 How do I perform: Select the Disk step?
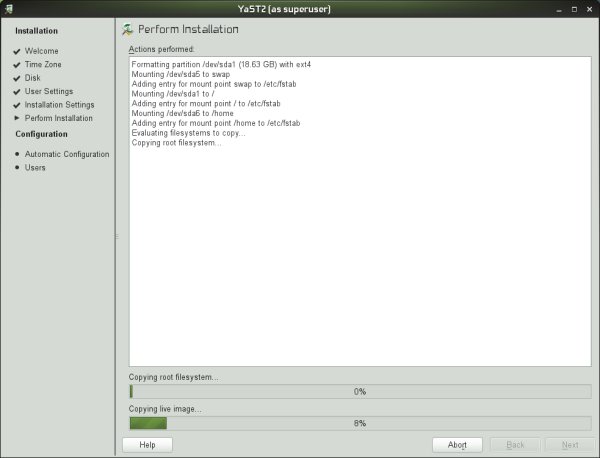coord(33,78)
